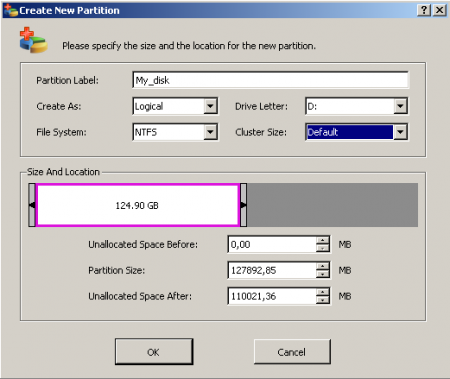Screen dimensions: 450x379
Task: Decrease Unallocated Space After with down arrow
Action: (322, 300)
